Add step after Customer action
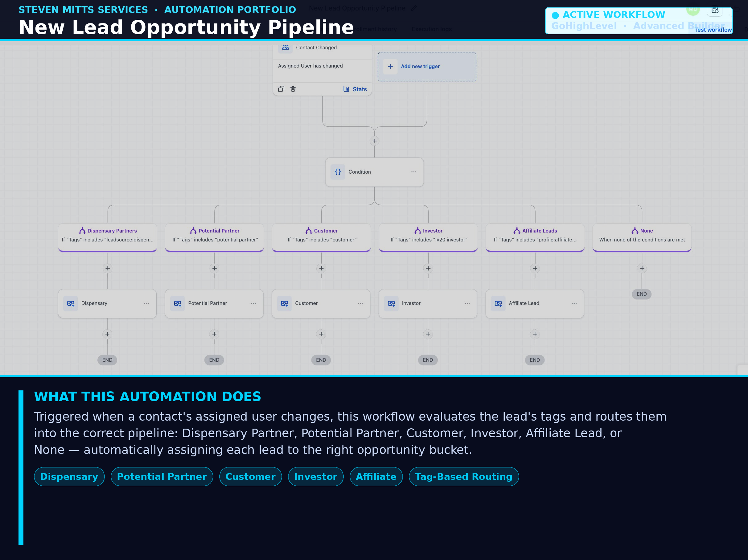 click(321, 334)
